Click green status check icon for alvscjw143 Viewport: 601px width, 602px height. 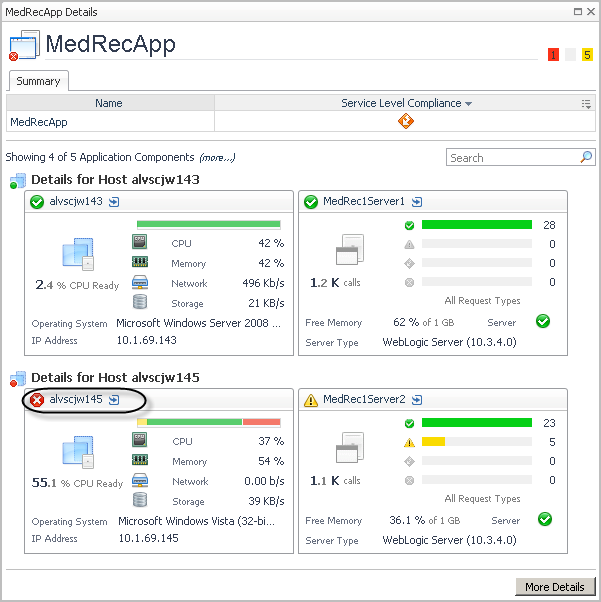(37, 202)
